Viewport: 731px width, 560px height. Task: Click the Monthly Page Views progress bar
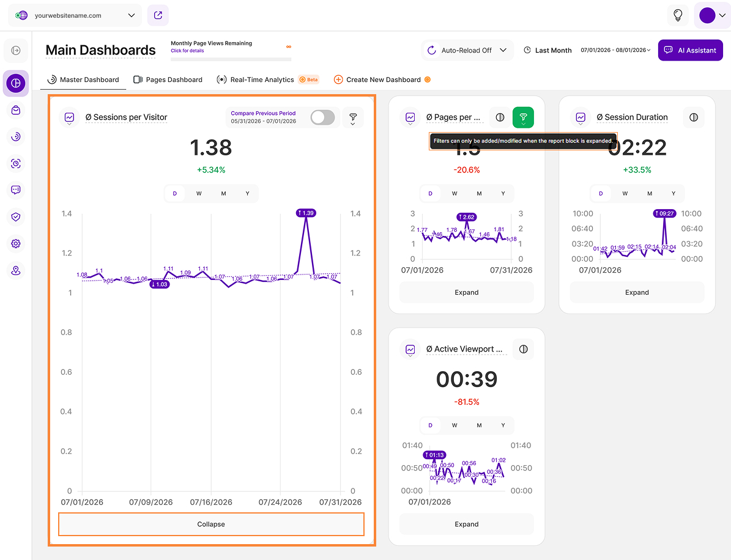tap(231, 59)
